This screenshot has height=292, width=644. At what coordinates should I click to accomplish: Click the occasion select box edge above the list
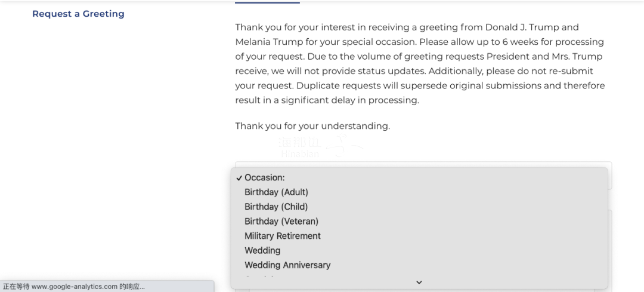pyautogui.click(x=423, y=164)
